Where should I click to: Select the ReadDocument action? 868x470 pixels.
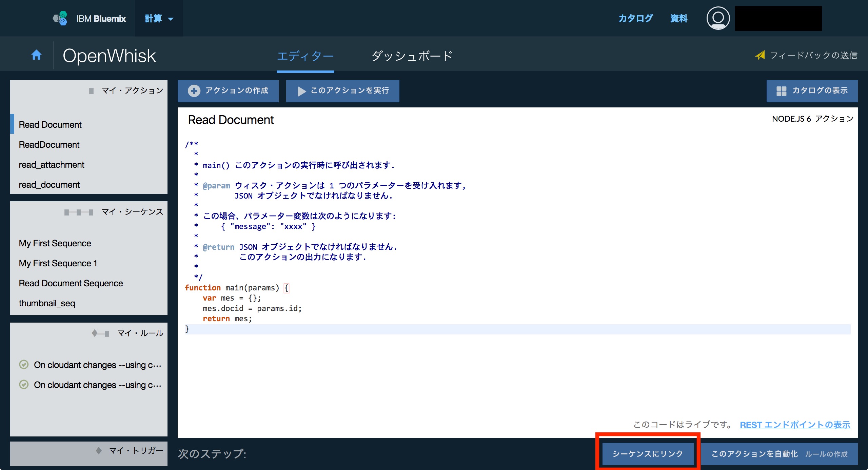(x=89, y=144)
